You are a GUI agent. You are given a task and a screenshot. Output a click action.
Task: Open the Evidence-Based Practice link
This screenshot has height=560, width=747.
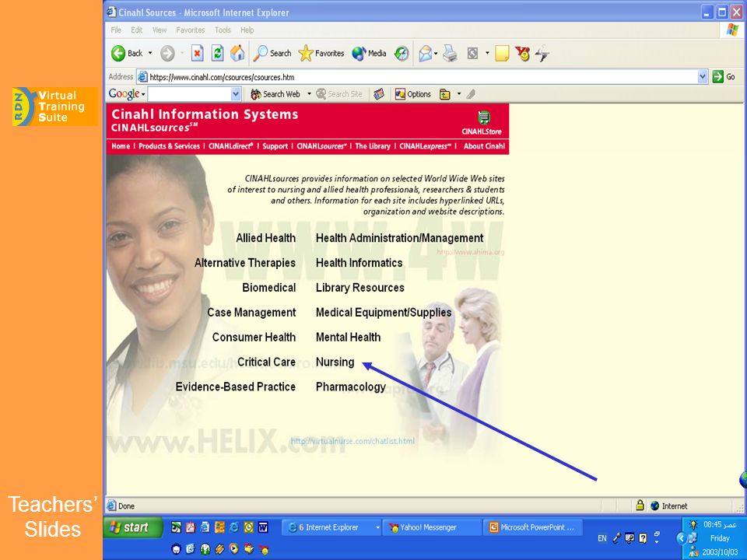point(235,387)
